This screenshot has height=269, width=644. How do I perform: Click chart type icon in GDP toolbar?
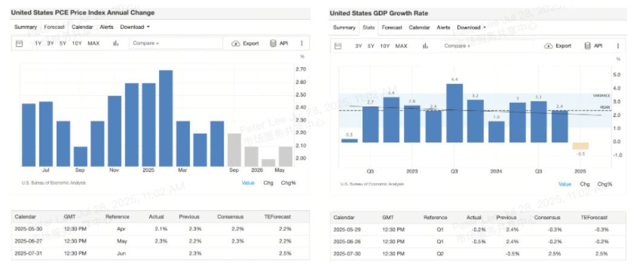tap(425, 46)
